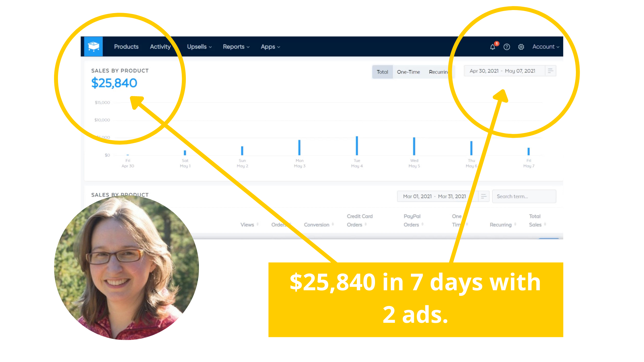Click the Search term input field
Image resolution: width=644 pixels, height=362 pixels.
click(524, 196)
